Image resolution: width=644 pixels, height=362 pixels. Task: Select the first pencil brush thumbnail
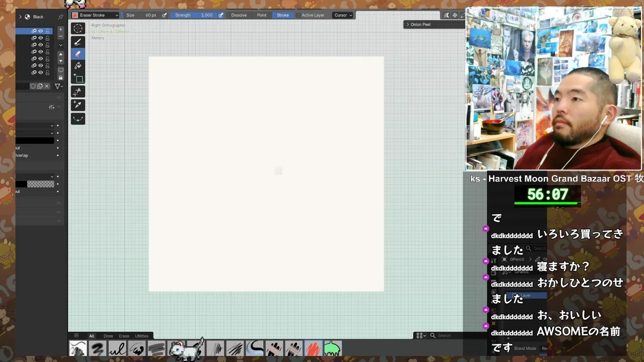[x=78, y=348]
